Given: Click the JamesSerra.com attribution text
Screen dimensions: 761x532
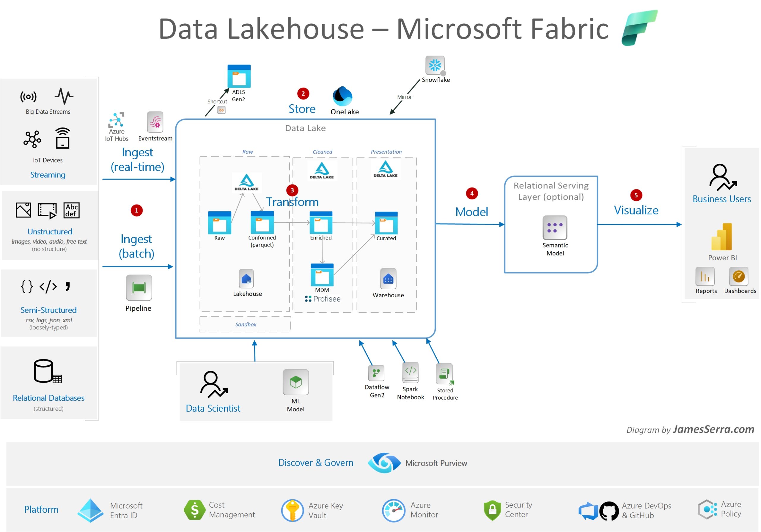Looking at the screenshot, I should tap(713, 429).
